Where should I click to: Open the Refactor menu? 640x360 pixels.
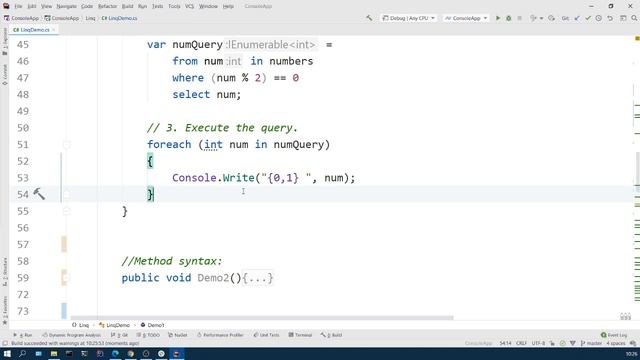click(x=107, y=6)
